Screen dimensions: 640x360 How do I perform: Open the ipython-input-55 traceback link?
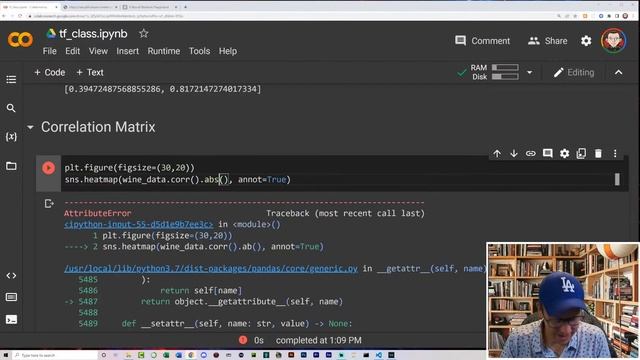point(138,224)
